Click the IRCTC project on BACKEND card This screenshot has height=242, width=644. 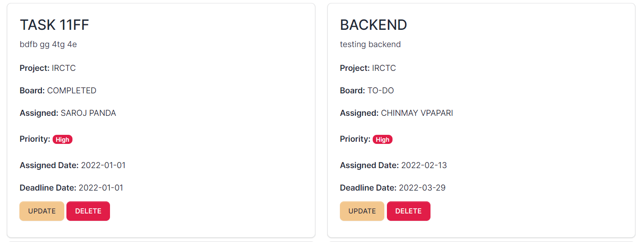pos(384,68)
